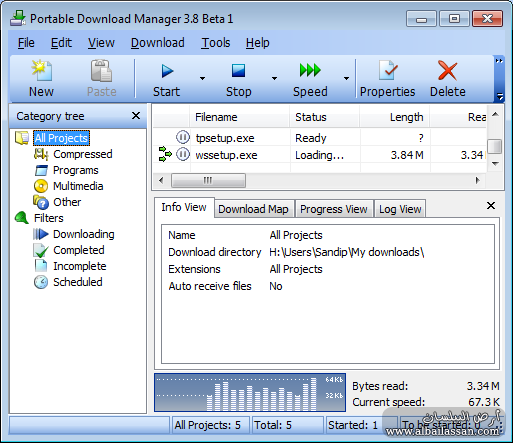Select the Scheduled filter
This screenshot has width=513, height=443.
coord(78,282)
